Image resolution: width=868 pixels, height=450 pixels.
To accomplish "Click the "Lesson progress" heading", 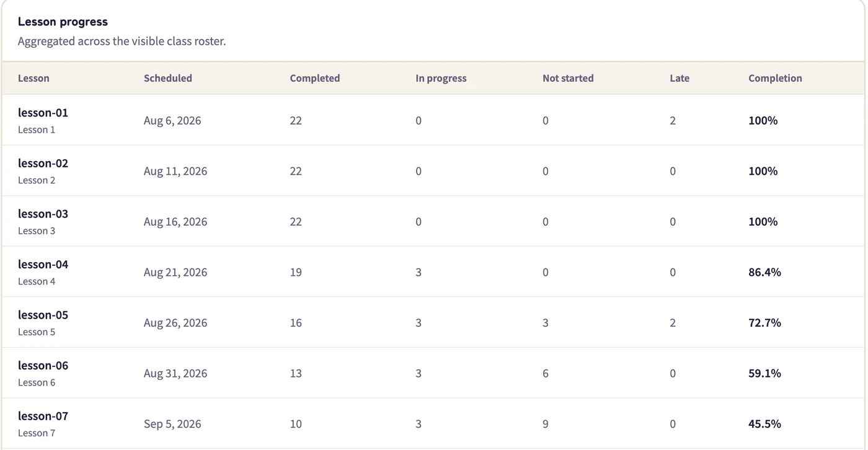I will click(63, 22).
